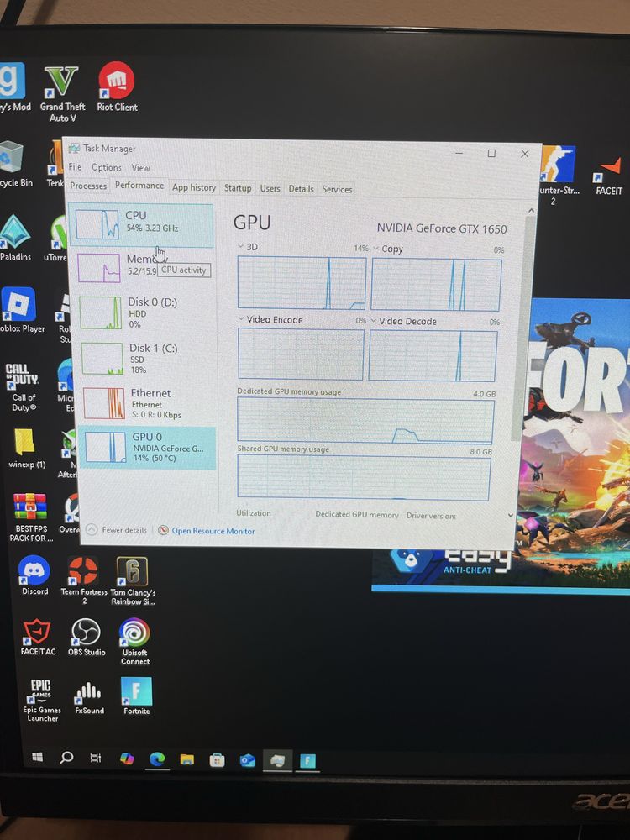
Task: Launch the Call of Duty desktop shortcut
Action: 23,386
